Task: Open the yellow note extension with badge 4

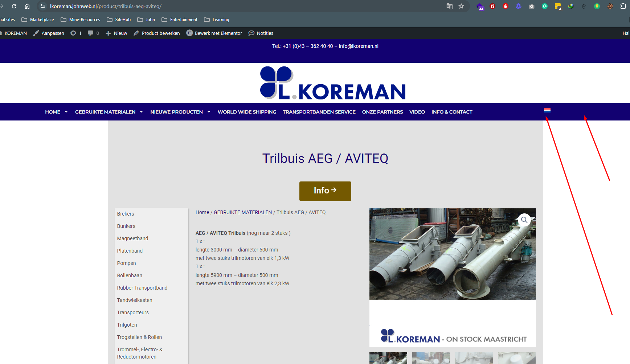Action: tap(558, 7)
